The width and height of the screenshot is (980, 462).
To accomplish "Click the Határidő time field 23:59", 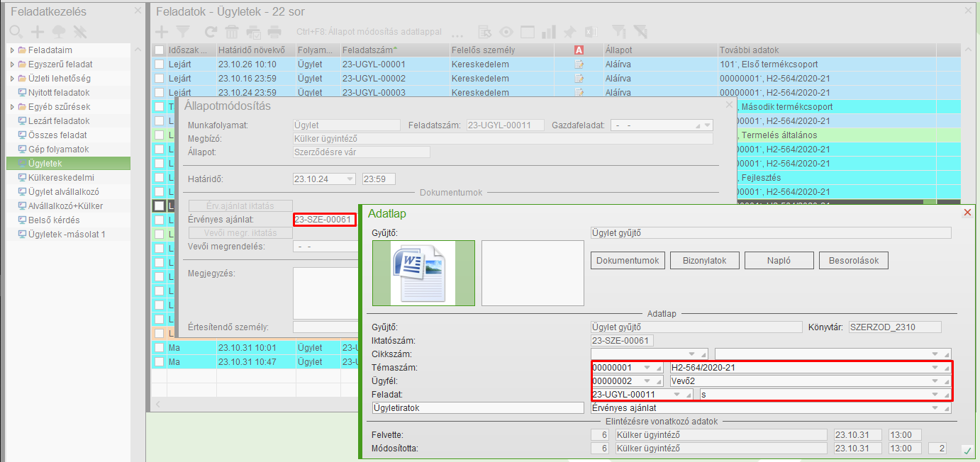I will click(x=379, y=179).
